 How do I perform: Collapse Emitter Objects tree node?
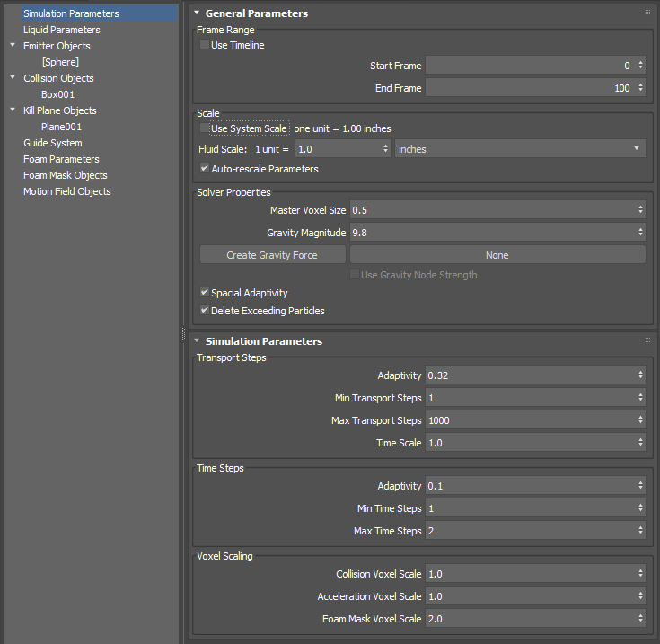[13, 46]
